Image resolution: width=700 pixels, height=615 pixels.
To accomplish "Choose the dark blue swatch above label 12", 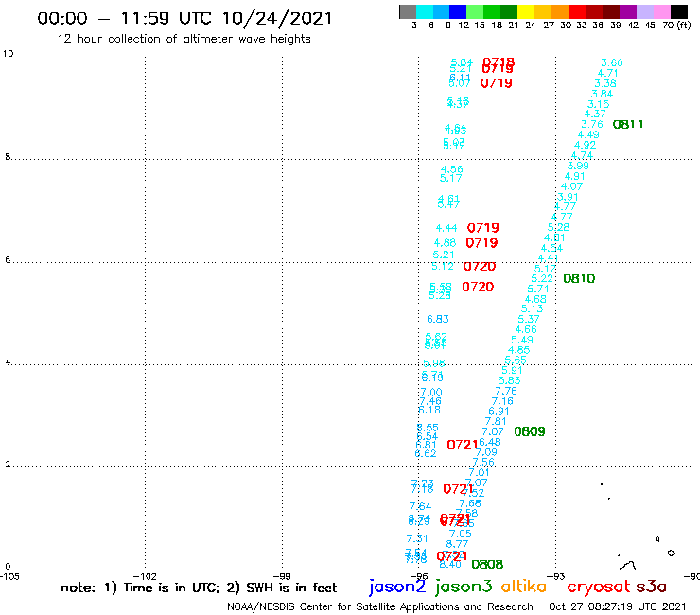I will pos(458,11).
